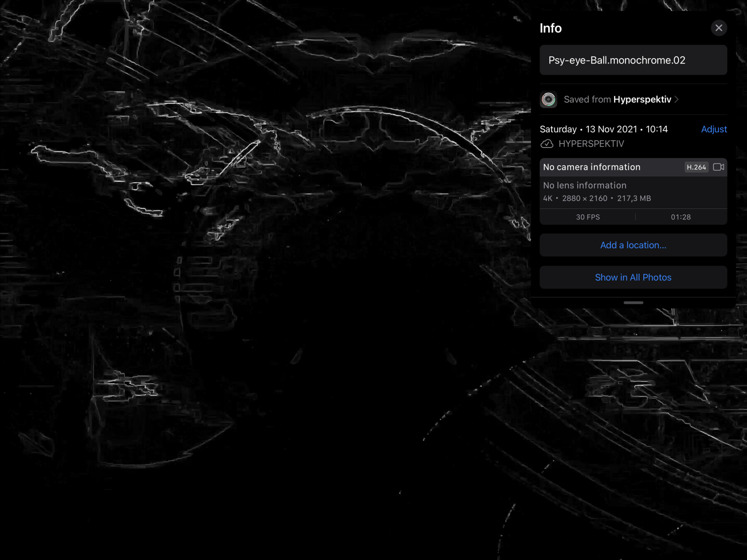747x560 pixels.
Task: Select the No lens information row
Action: coord(584,185)
